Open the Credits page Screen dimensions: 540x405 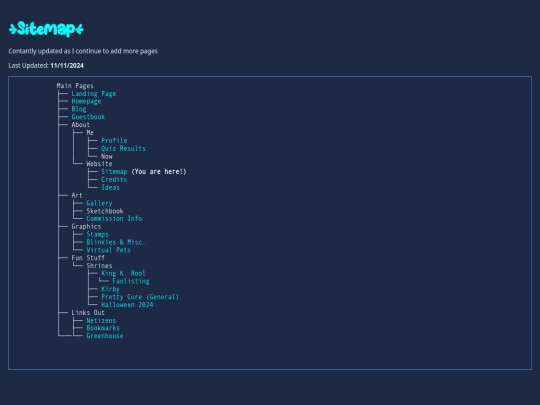[x=114, y=179]
